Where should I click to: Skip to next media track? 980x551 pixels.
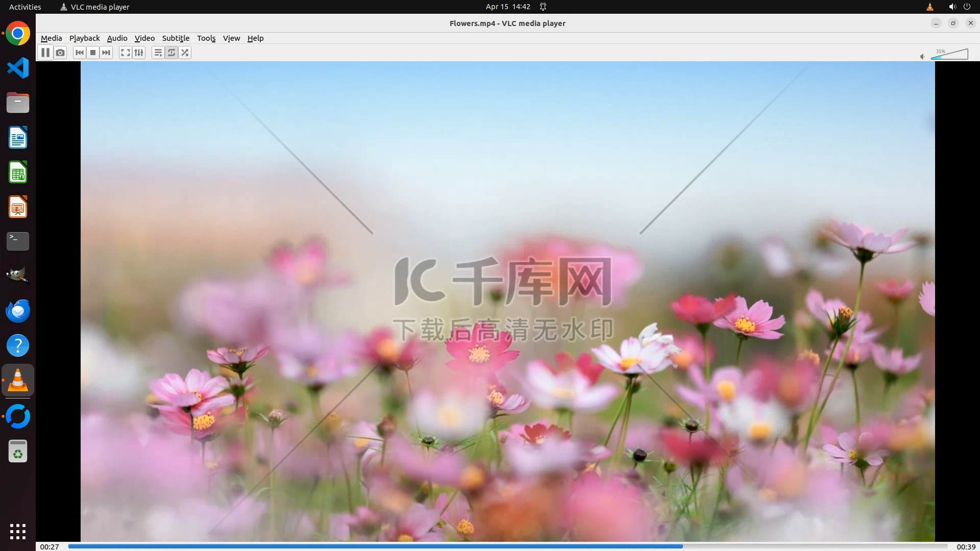[106, 53]
